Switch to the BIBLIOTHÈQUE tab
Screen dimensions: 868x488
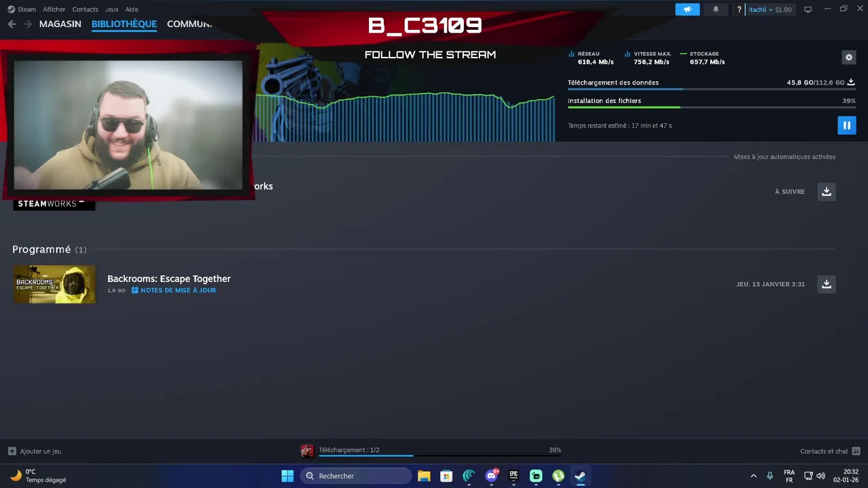124,24
